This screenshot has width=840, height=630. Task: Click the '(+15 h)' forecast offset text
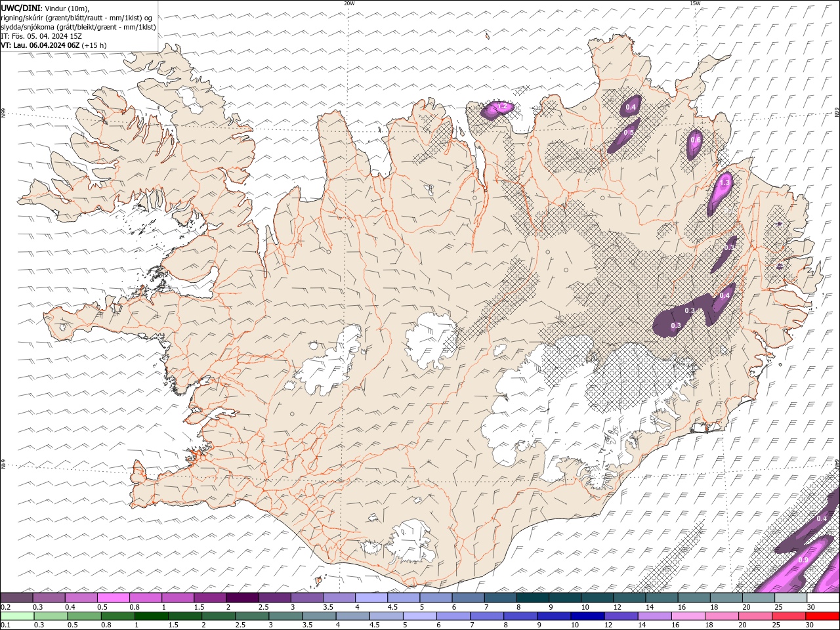(x=94, y=45)
